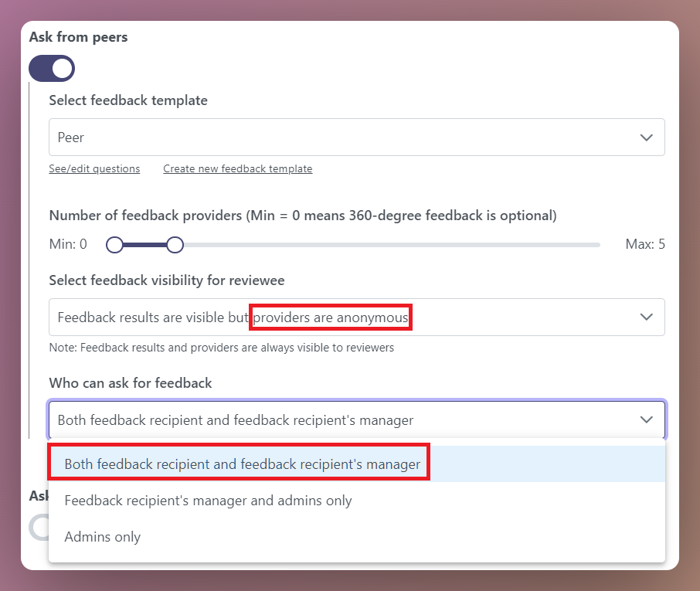The image size is (700, 591).
Task: Open the 'See/edit questions' link
Action: (94, 168)
